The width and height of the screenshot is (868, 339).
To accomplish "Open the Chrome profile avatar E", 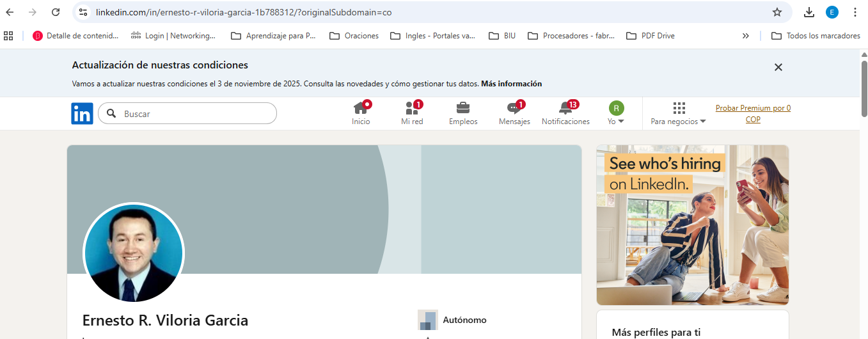I will coord(832,12).
